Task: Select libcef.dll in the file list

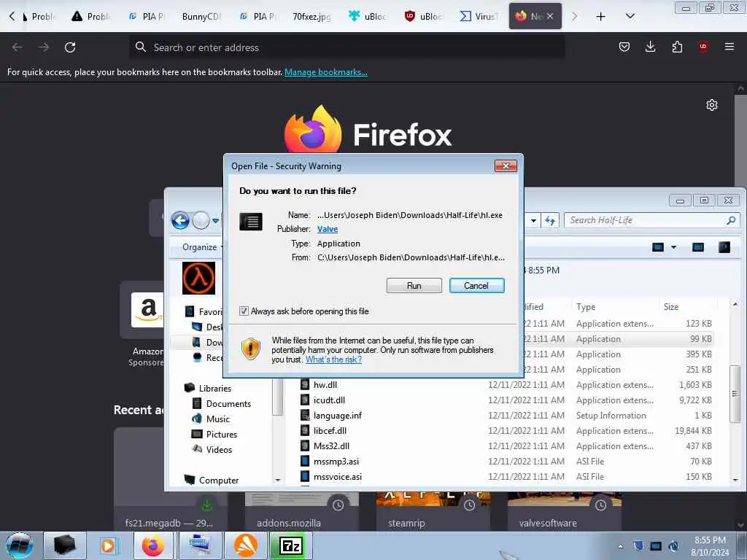Action: point(330,430)
